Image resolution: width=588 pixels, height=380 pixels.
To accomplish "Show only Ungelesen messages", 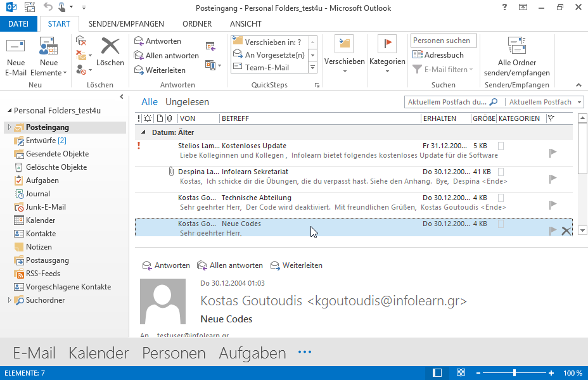I will (187, 102).
